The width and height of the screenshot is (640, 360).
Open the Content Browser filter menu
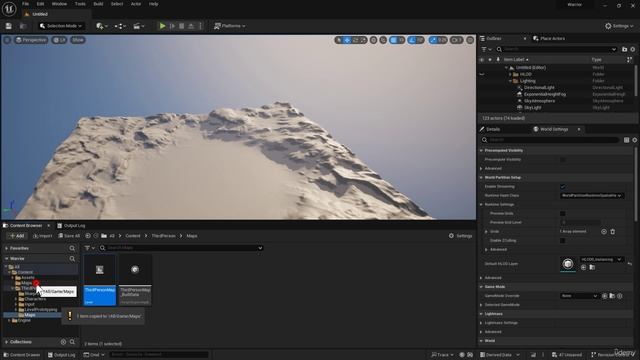(89, 248)
